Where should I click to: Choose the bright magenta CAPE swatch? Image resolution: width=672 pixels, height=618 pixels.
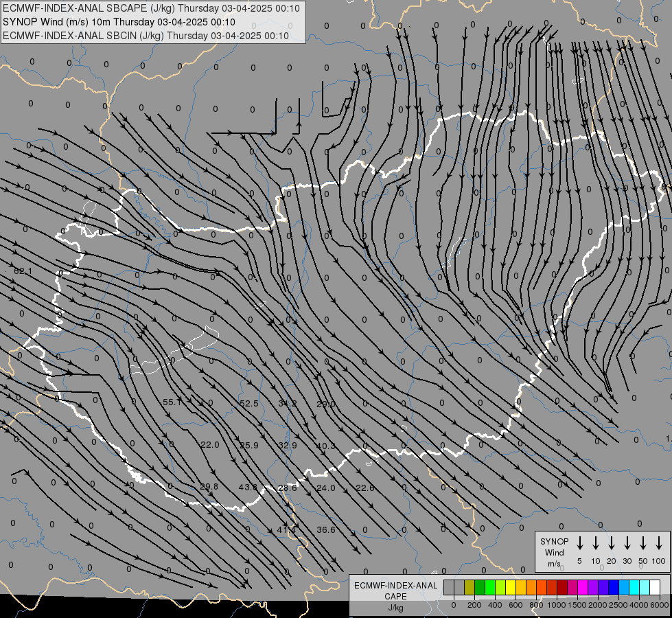coord(583,587)
